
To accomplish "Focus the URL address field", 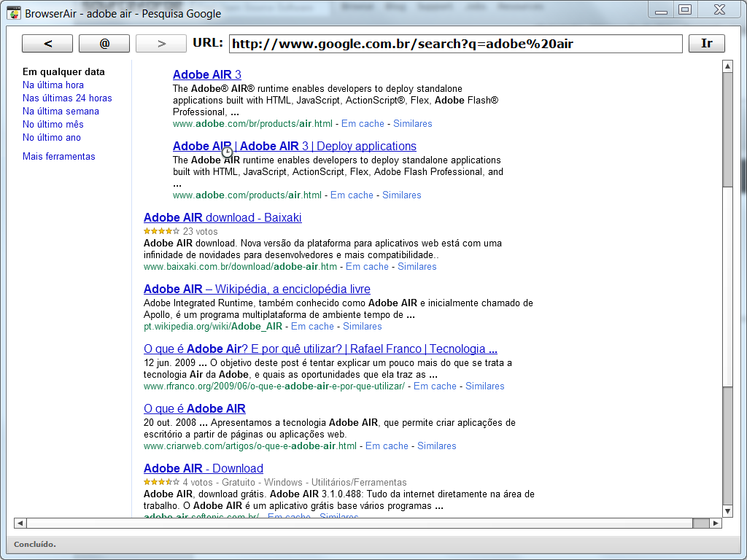I will (x=455, y=44).
